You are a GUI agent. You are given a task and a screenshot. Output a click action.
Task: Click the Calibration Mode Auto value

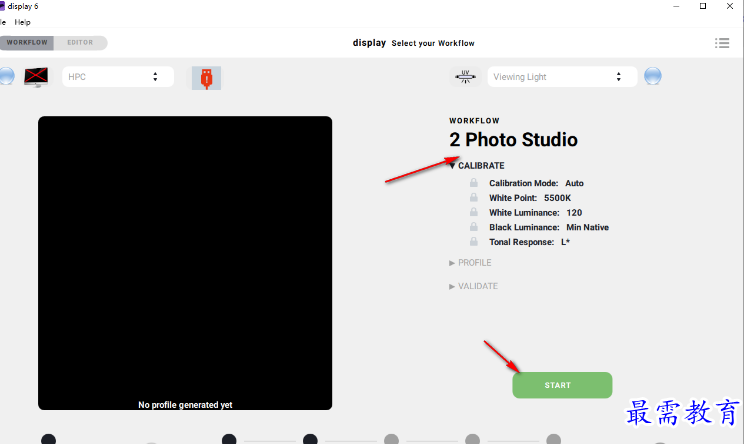click(x=574, y=183)
